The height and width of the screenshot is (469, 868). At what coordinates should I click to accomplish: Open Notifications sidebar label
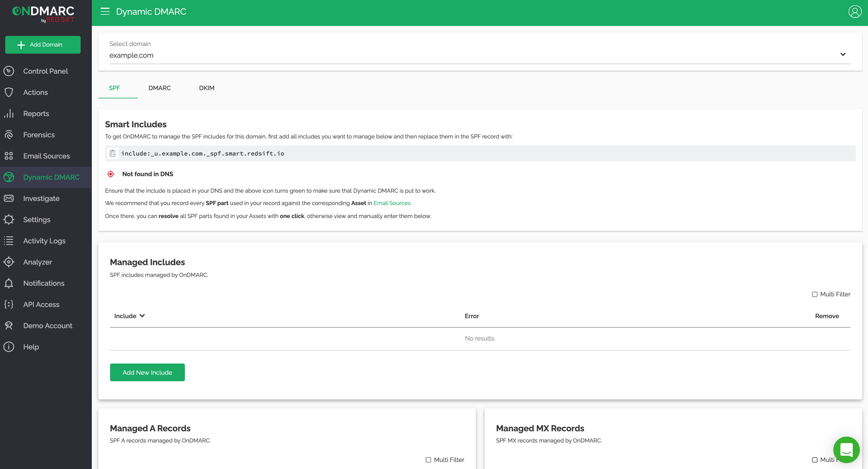[x=44, y=283]
